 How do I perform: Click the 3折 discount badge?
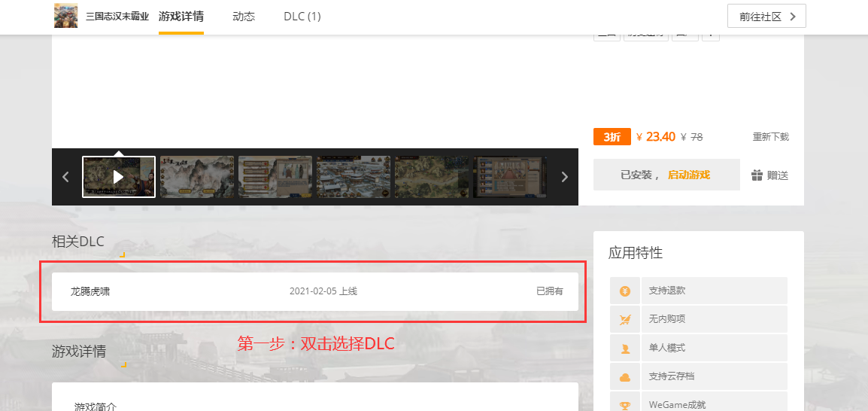[612, 137]
